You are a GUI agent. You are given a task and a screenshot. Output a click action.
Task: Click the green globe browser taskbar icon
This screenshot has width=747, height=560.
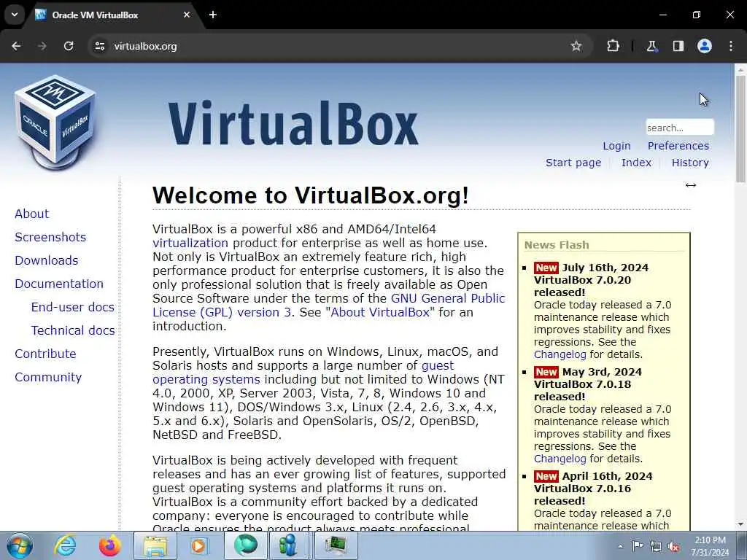(x=245, y=545)
